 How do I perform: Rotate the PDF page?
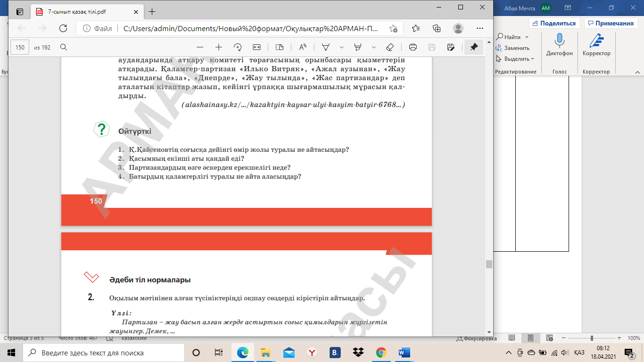click(x=238, y=47)
